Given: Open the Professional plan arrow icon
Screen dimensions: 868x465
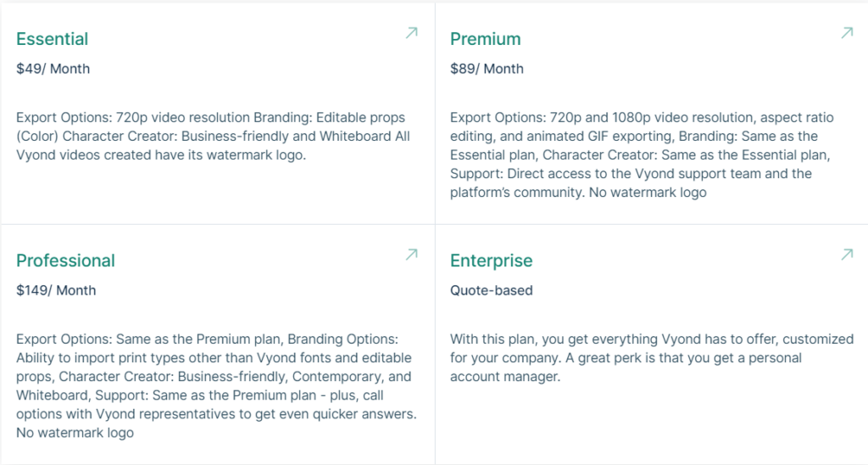Looking at the screenshot, I should pyautogui.click(x=411, y=255).
